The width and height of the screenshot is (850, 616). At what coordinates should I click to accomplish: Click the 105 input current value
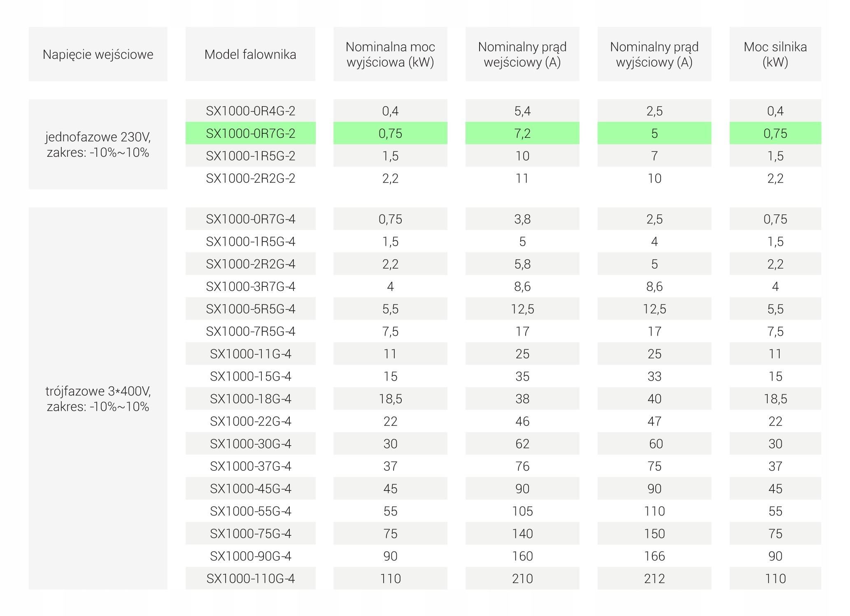tap(522, 511)
